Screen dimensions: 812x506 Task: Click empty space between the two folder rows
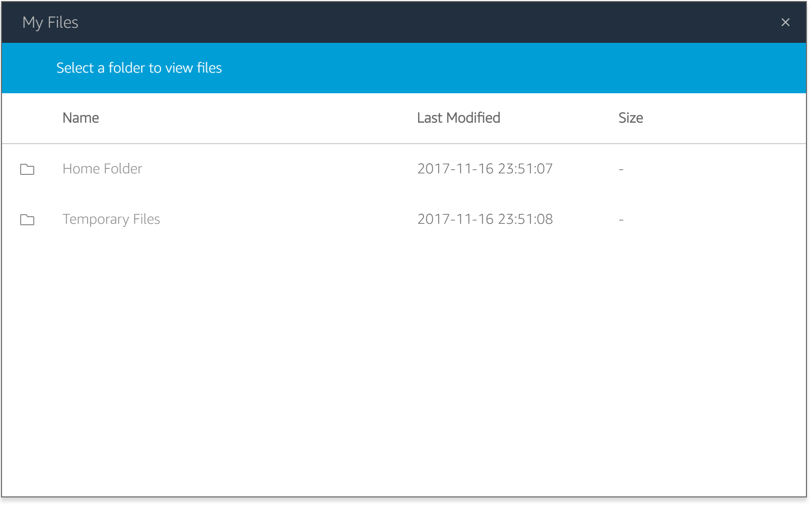click(403, 194)
